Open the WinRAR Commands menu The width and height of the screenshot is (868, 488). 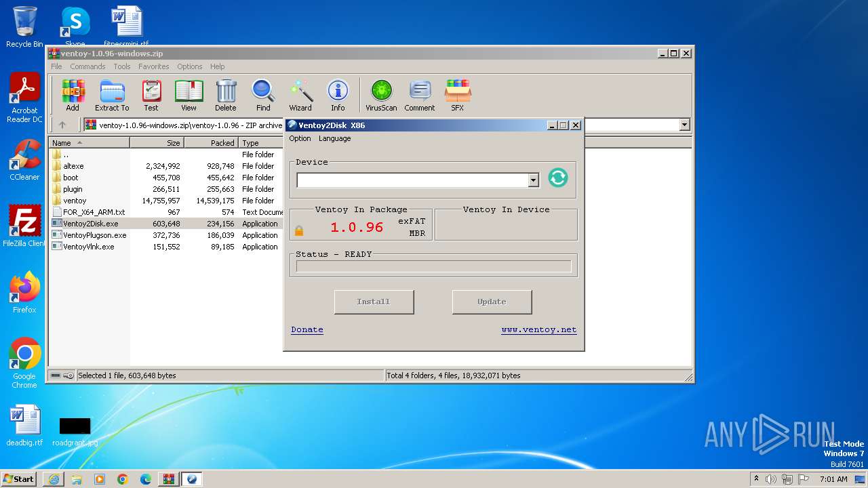coord(87,66)
